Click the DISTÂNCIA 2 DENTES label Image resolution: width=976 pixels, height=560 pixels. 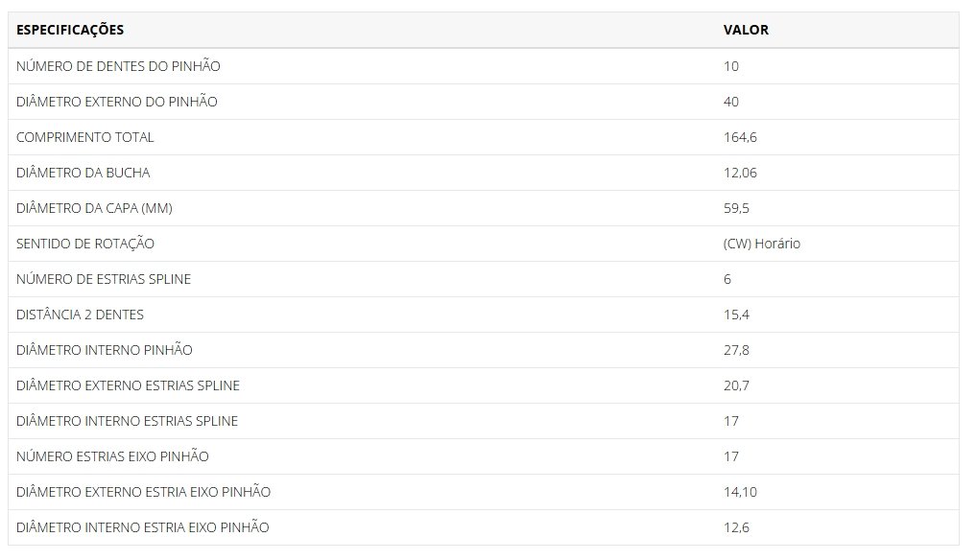pos(80,315)
